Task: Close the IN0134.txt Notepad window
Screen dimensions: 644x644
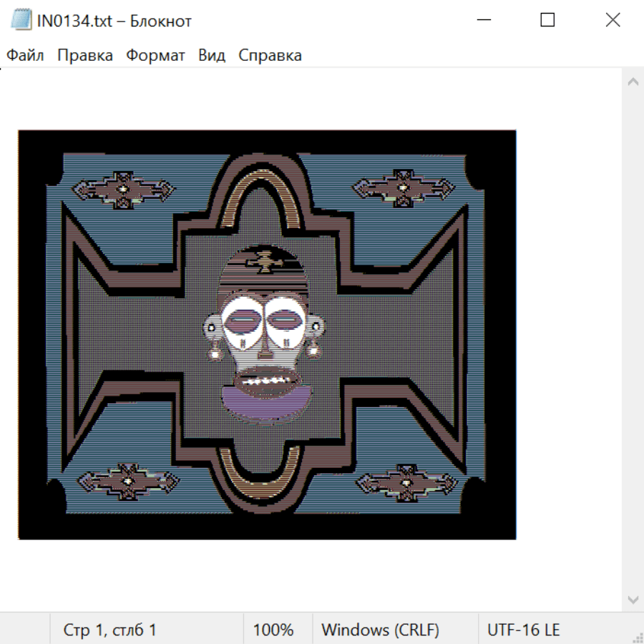Action: (x=613, y=21)
